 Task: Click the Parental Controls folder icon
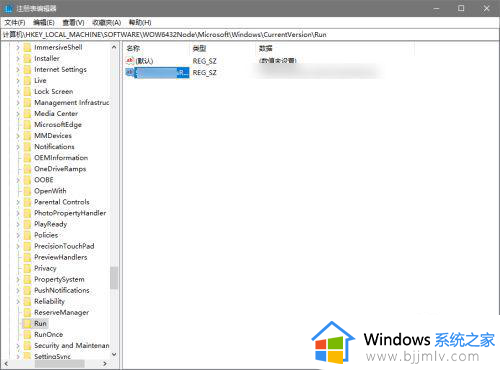(27, 202)
